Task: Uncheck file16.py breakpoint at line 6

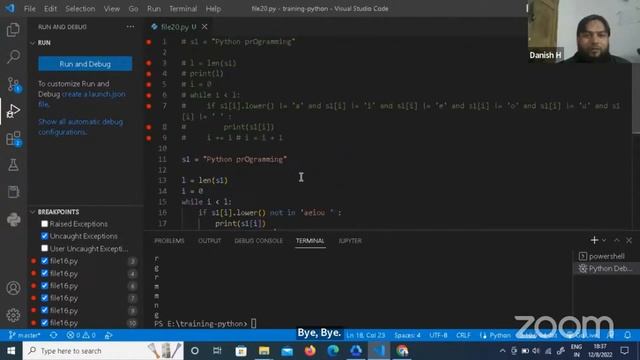Action: pyautogui.click(x=44, y=285)
